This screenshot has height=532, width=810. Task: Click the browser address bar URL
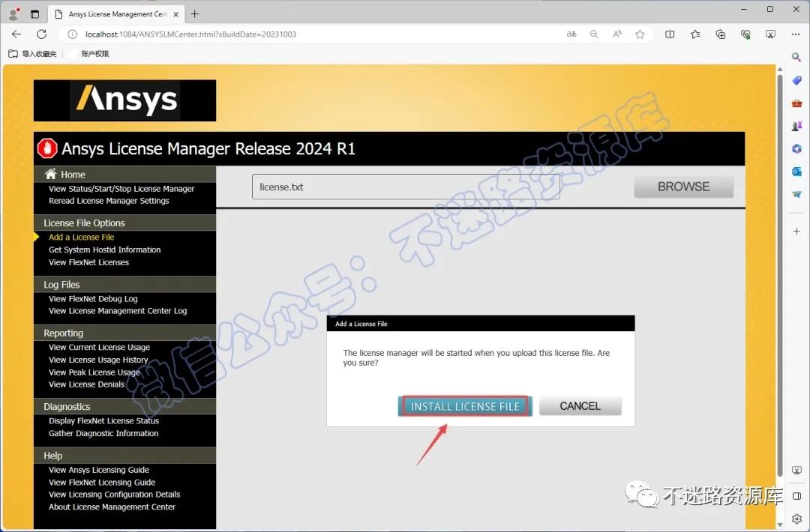pyautogui.click(x=190, y=34)
